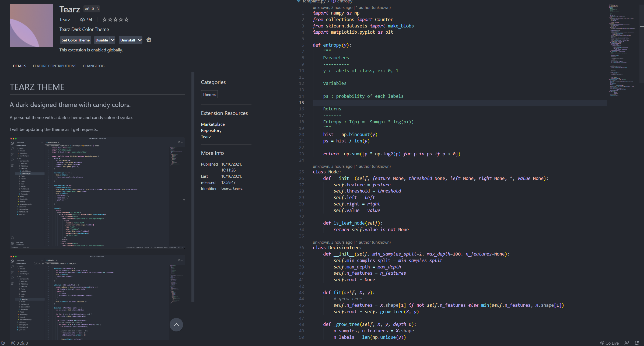Click the extension details vertical scrollbar
Viewport: 644px width, 346px height.
point(193,187)
